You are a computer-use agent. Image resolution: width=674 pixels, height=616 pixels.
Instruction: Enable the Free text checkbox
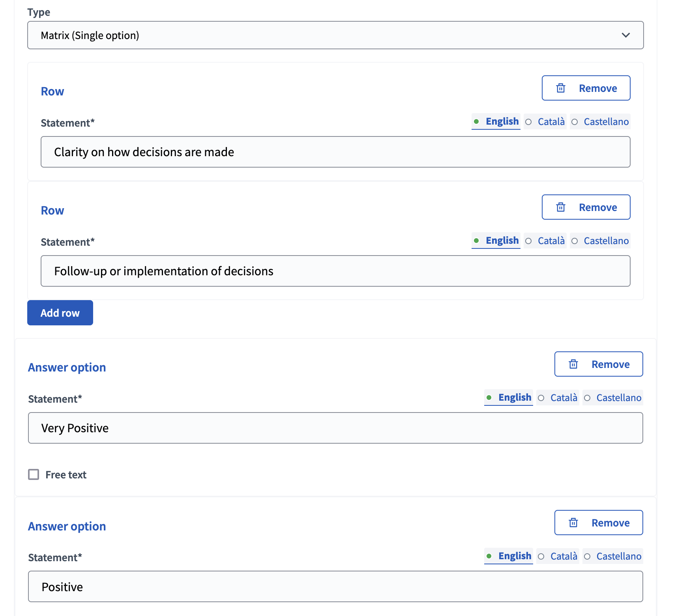click(x=34, y=474)
